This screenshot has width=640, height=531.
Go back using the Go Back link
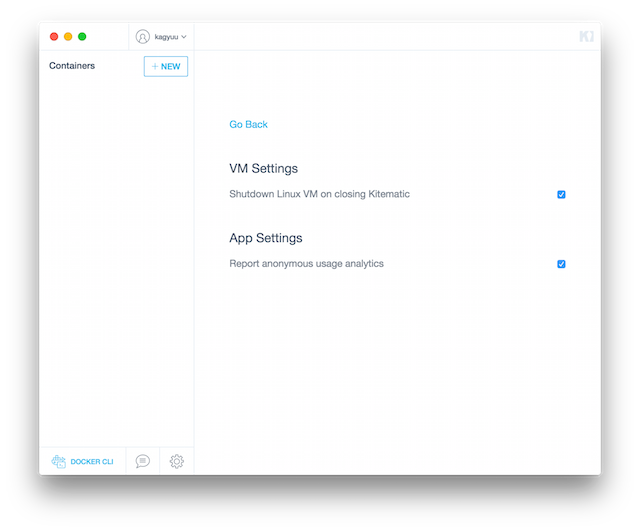pyautogui.click(x=248, y=124)
